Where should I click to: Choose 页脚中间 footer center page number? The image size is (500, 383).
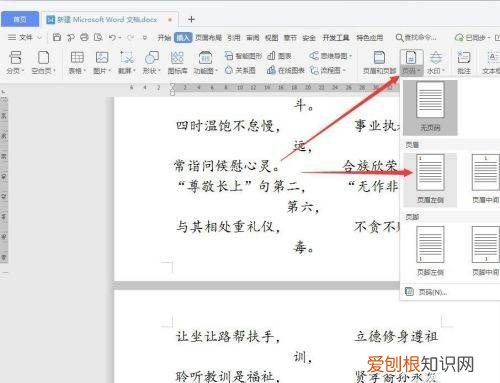click(486, 252)
